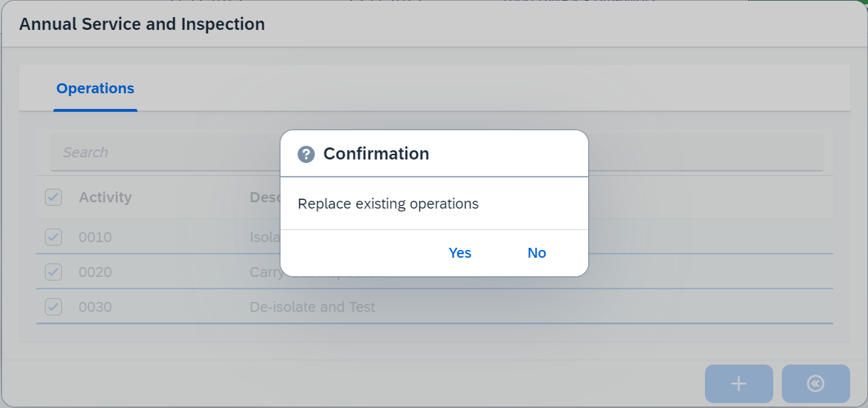Click the double-chevron back icon button

[x=815, y=384]
